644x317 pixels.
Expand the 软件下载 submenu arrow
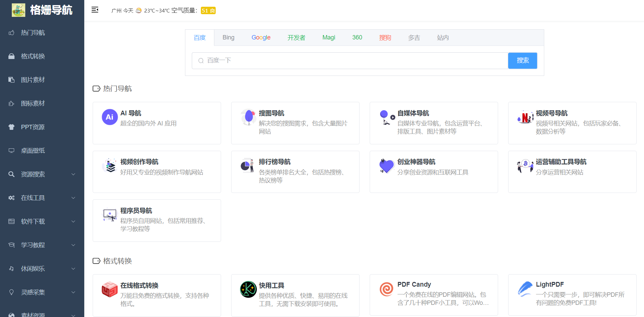pos(73,222)
